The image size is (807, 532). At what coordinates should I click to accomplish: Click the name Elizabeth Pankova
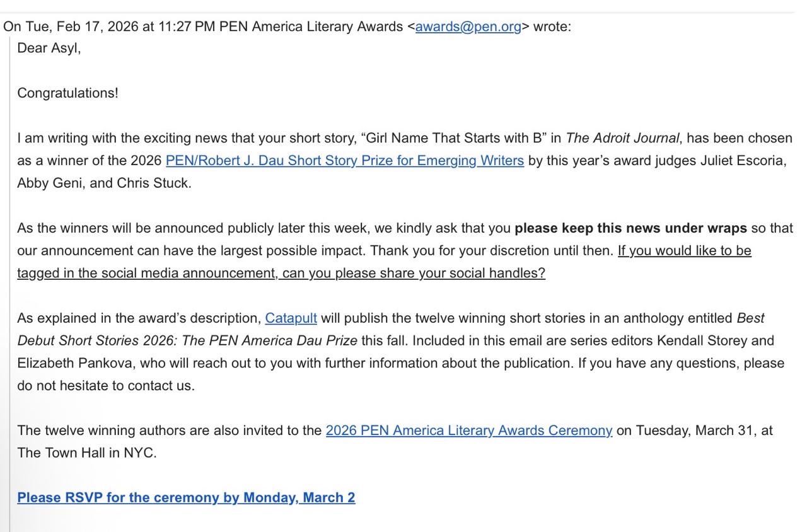click(x=74, y=364)
